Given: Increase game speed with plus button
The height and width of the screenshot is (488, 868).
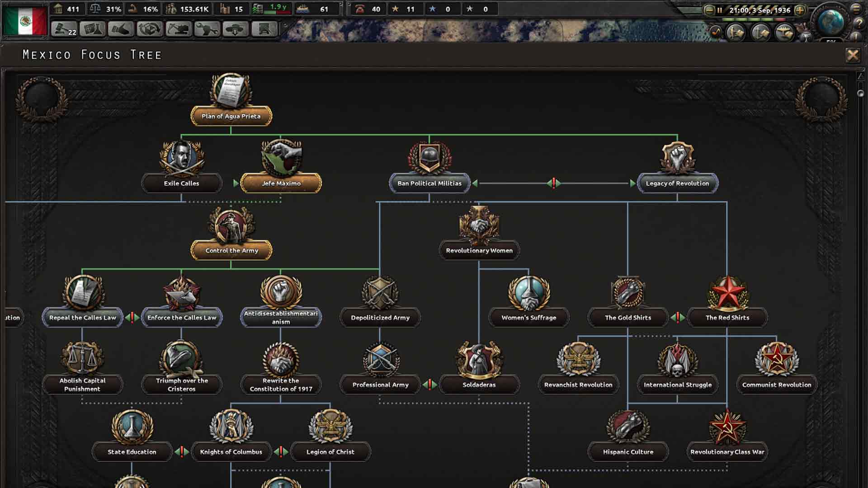Looking at the screenshot, I should (x=799, y=10).
